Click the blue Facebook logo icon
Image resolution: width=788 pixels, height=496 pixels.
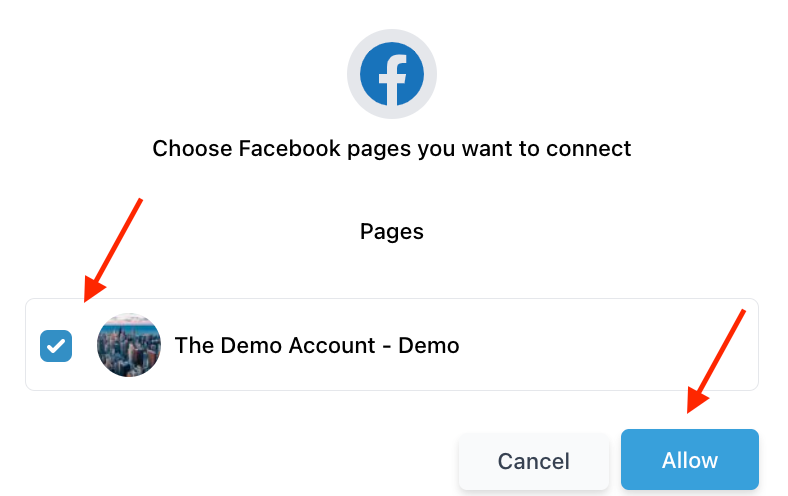(x=392, y=74)
